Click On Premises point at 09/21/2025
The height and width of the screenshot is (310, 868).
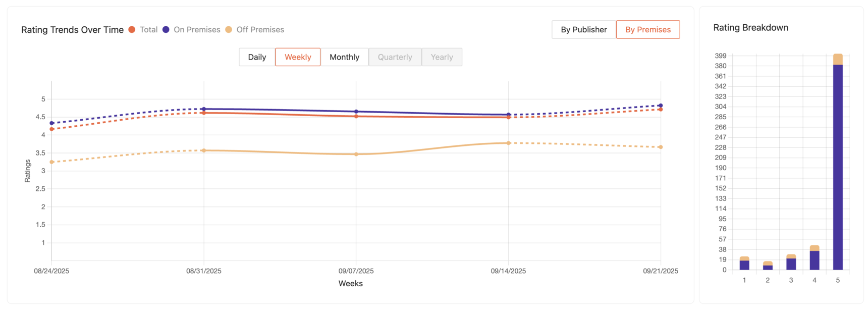click(x=661, y=106)
